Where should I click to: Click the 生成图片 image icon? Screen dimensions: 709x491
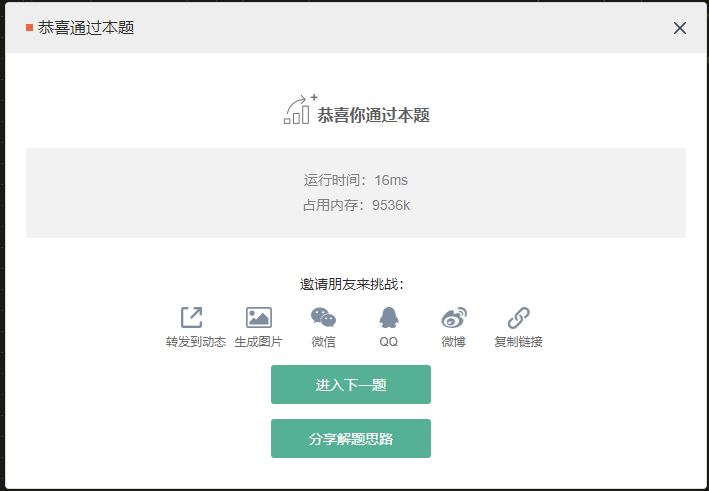tap(259, 317)
